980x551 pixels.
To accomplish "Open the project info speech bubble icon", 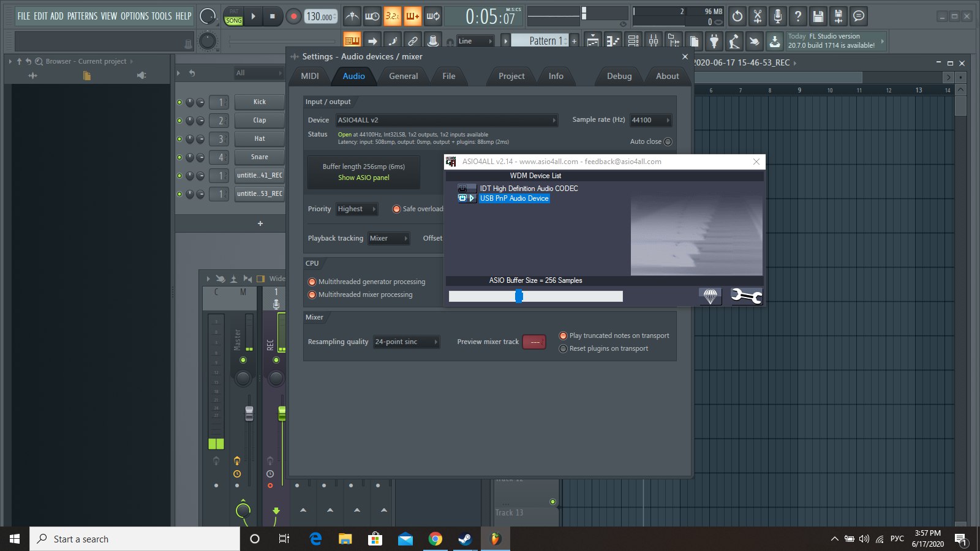I will [x=859, y=17].
